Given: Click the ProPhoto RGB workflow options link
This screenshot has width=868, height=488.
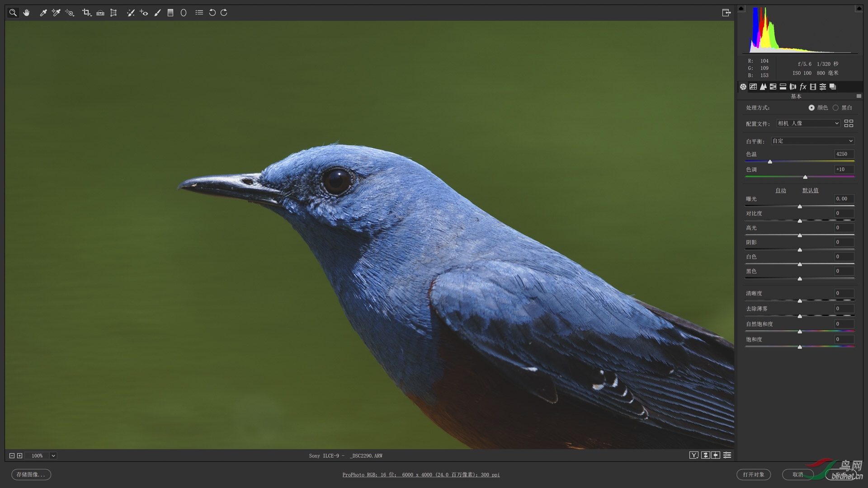Looking at the screenshot, I should point(421,474).
